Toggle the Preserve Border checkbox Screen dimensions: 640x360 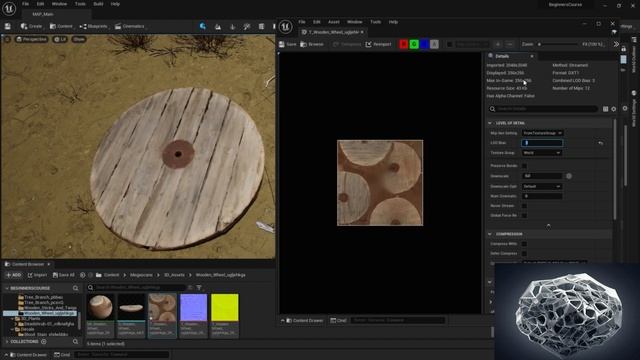click(x=524, y=166)
